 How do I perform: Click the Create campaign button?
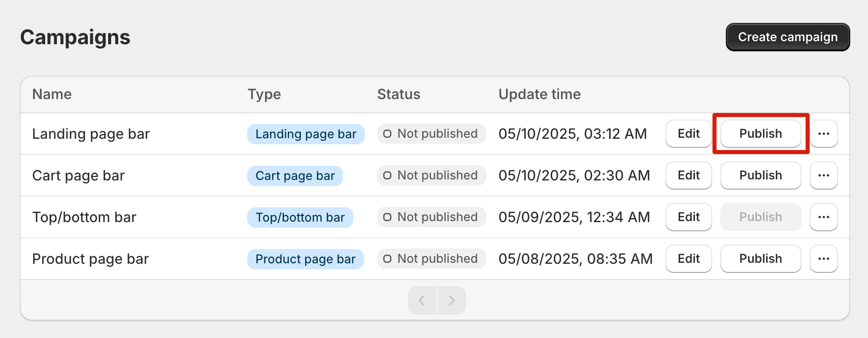[x=788, y=37]
